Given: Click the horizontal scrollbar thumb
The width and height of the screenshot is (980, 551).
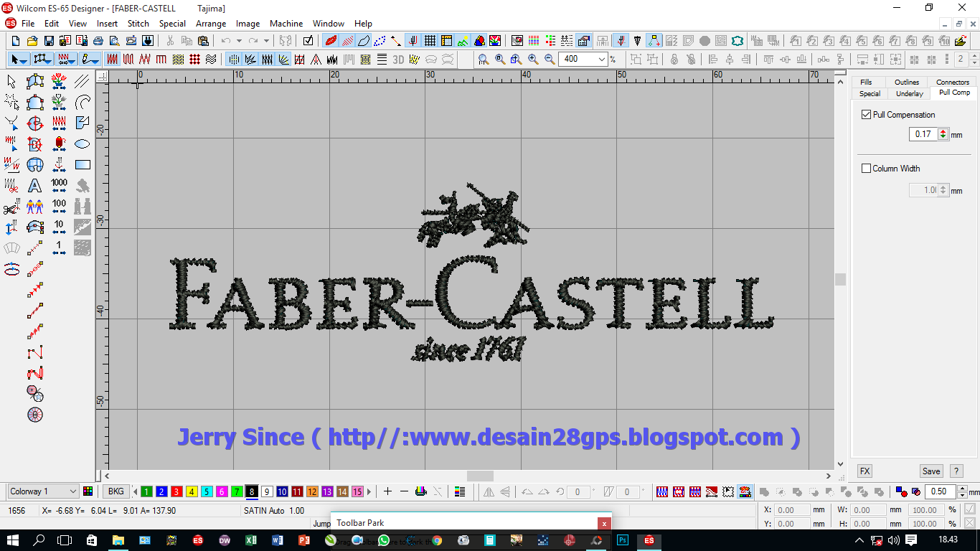Looking at the screenshot, I should (x=480, y=476).
